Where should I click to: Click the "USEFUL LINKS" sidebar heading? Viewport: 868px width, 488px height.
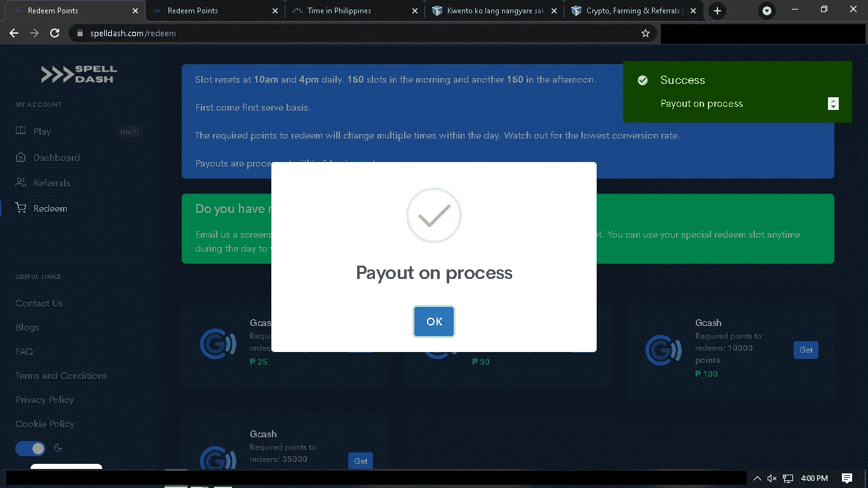coord(38,276)
